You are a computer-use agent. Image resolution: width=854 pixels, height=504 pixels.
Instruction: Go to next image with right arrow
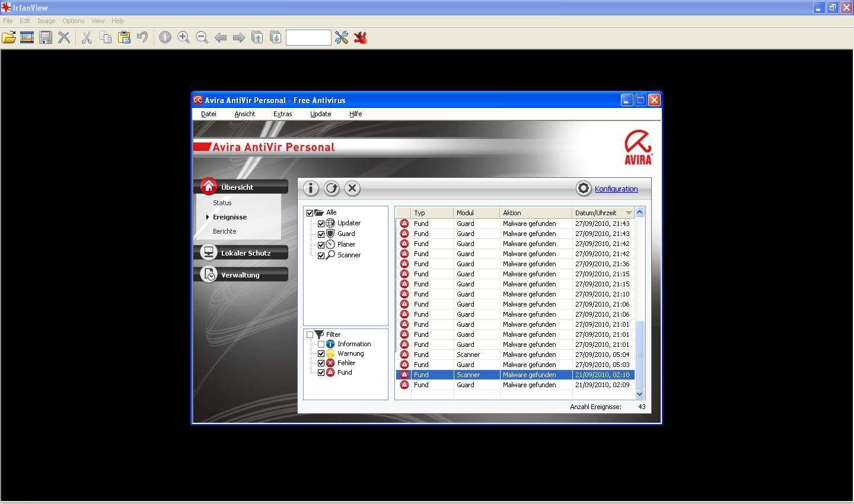(x=239, y=38)
